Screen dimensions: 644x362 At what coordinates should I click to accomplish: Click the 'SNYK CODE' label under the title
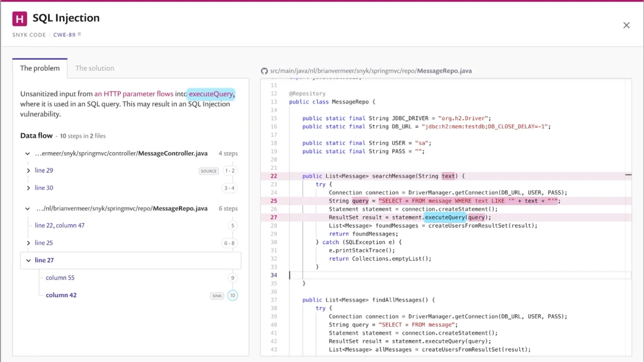coord(30,35)
